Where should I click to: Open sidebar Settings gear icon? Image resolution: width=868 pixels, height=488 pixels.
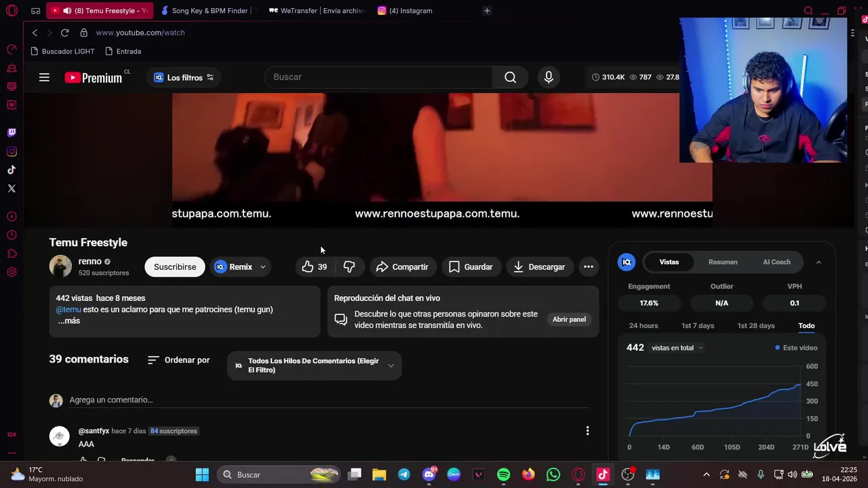[x=12, y=272]
